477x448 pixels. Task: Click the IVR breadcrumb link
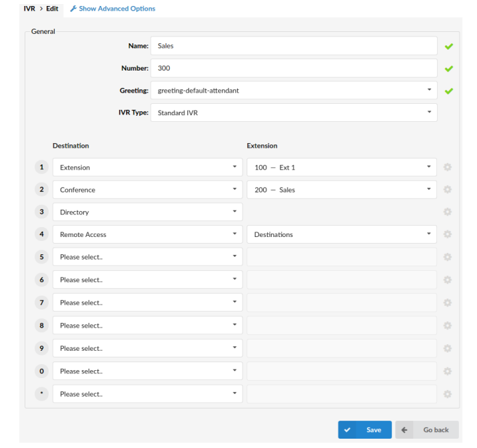(28, 9)
